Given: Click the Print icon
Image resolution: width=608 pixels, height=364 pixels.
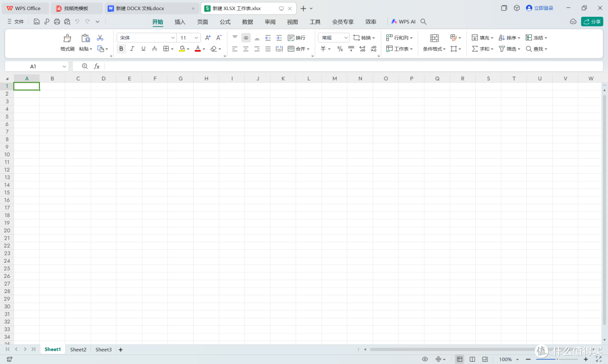Looking at the screenshot, I should pyautogui.click(x=57, y=22).
